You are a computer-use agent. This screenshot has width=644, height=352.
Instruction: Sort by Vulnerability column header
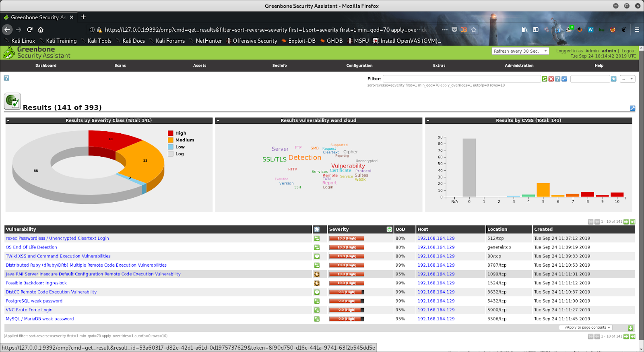coord(21,229)
